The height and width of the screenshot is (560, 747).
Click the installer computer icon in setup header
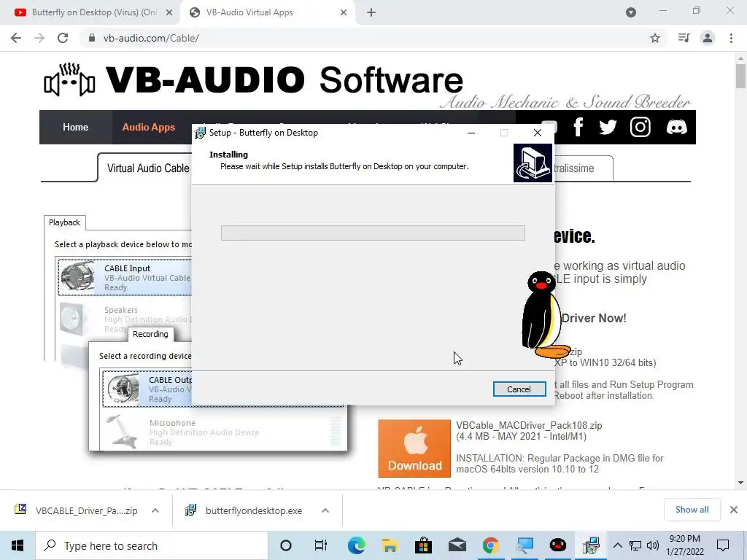pyautogui.click(x=533, y=163)
